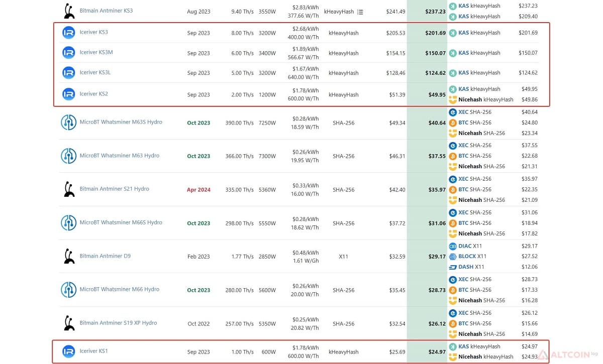Click the Feb 2023 release date
The width and height of the screenshot is (603, 364).
coord(198,257)
